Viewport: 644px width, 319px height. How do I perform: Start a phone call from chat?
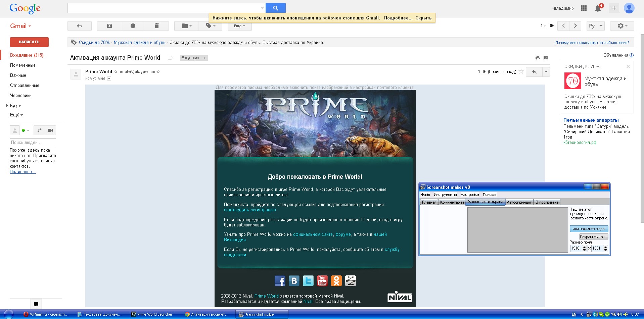[x=39, y=130]
